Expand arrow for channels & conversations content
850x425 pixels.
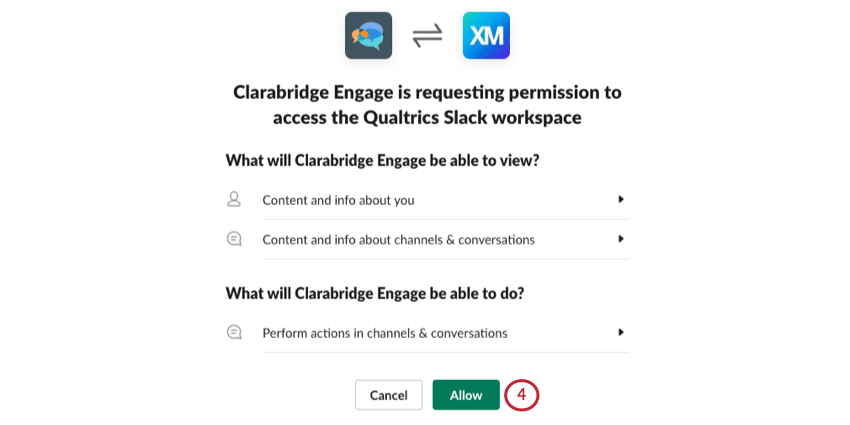coord(621,239)
